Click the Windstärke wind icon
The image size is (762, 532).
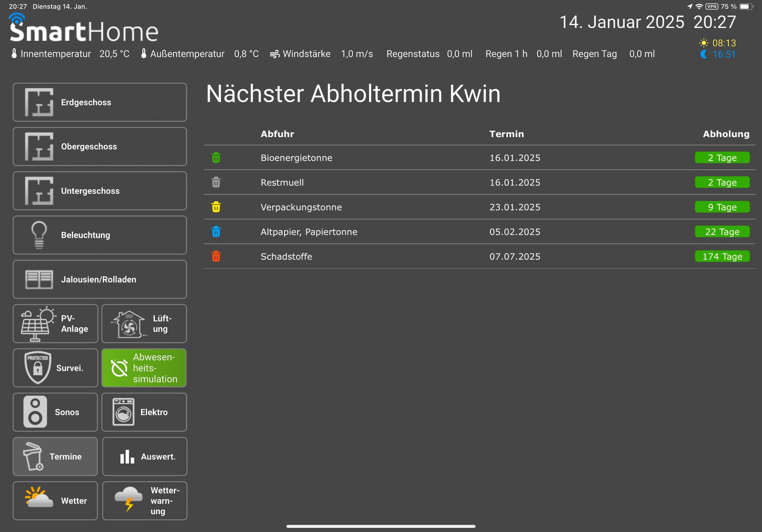[275, 54]
